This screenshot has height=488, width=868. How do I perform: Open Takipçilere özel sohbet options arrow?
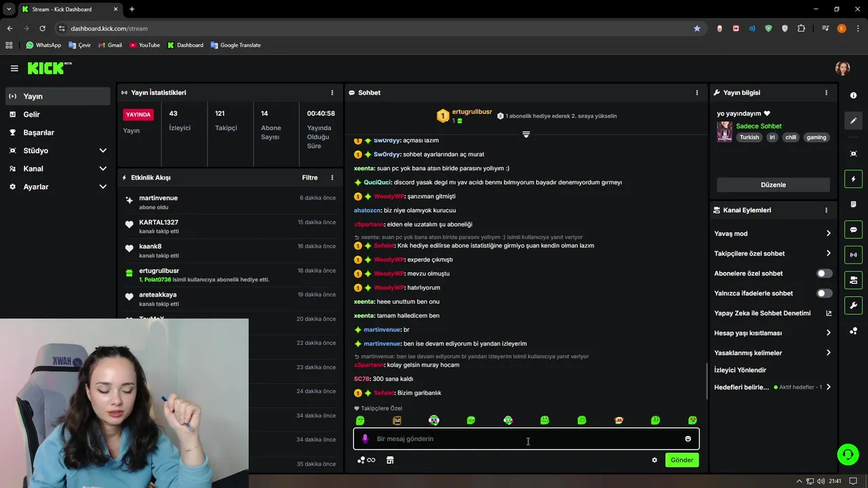828,253
